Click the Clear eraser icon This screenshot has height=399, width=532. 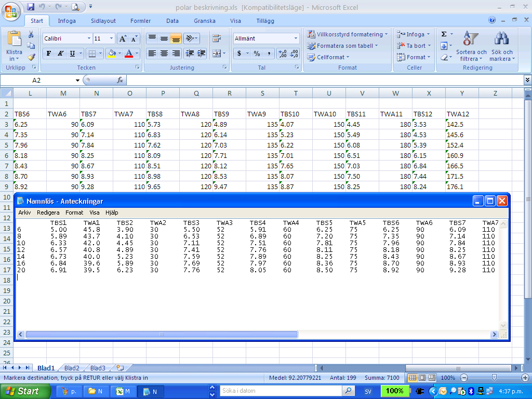pos(444,57)
